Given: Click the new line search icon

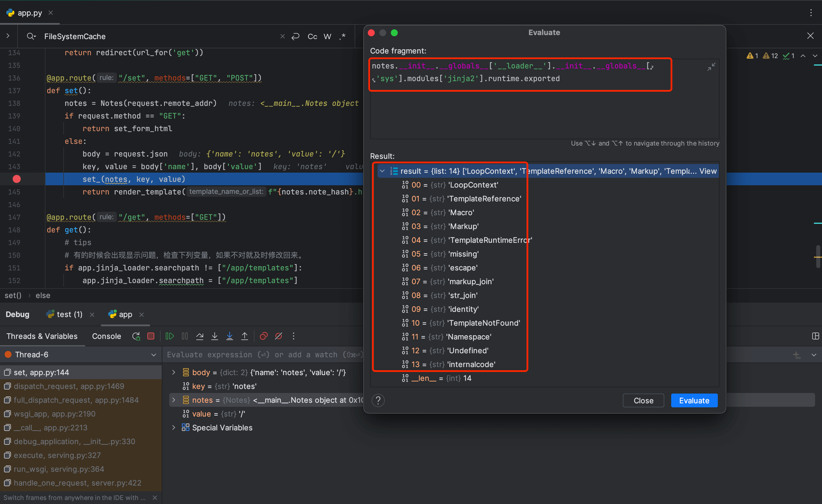Looking at the screenshot, I should [296, 36].
